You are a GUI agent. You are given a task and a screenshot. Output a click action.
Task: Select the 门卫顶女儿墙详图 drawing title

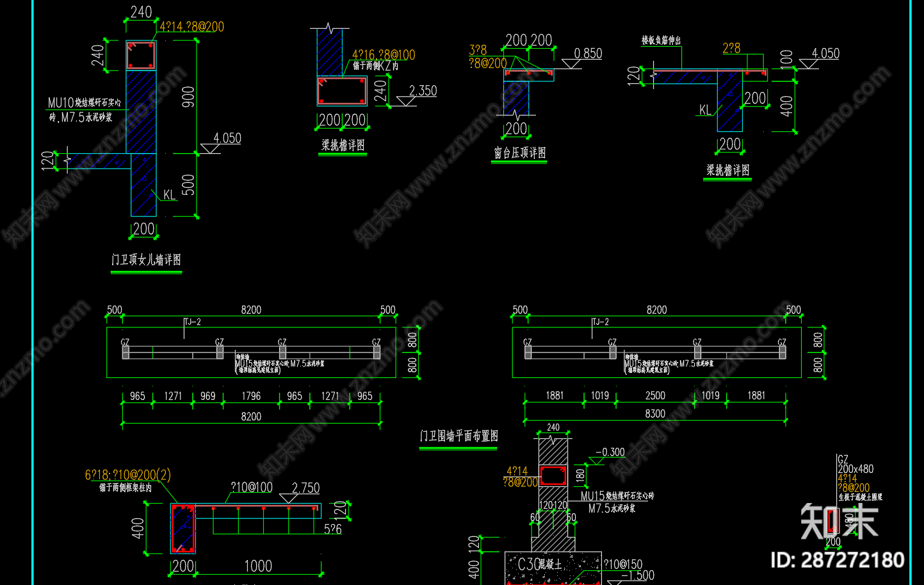pos(146,260)
